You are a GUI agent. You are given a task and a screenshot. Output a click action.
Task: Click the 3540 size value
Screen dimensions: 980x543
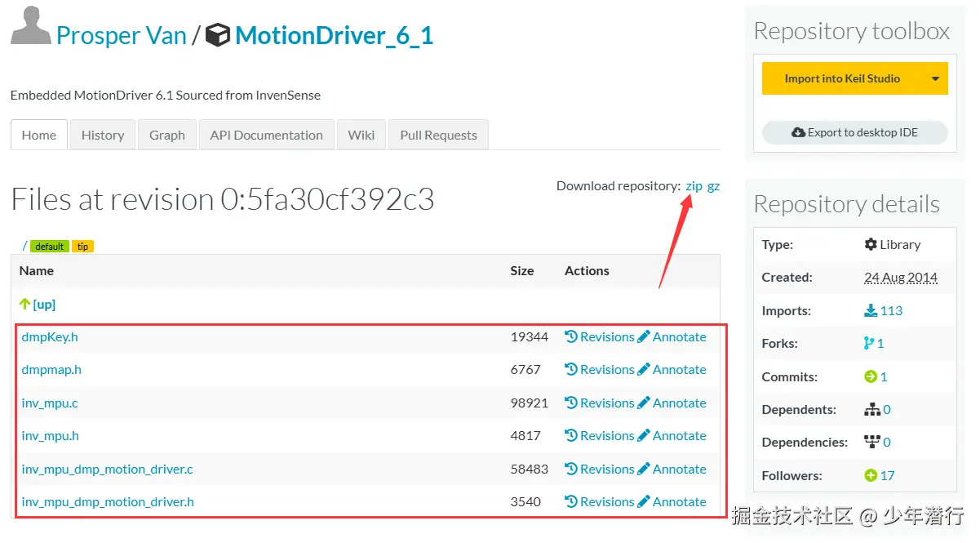[x=525, y=501]
